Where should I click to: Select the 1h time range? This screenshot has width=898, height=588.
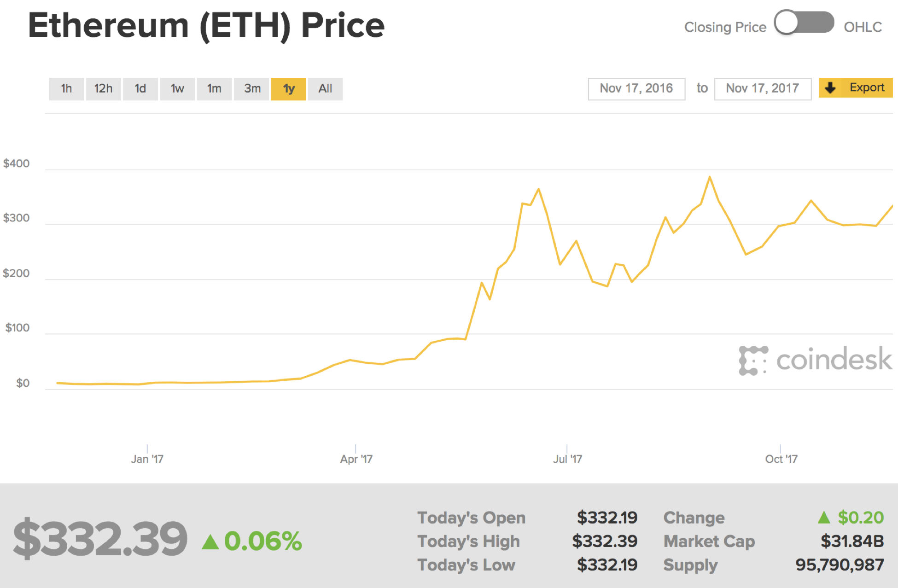66,88
